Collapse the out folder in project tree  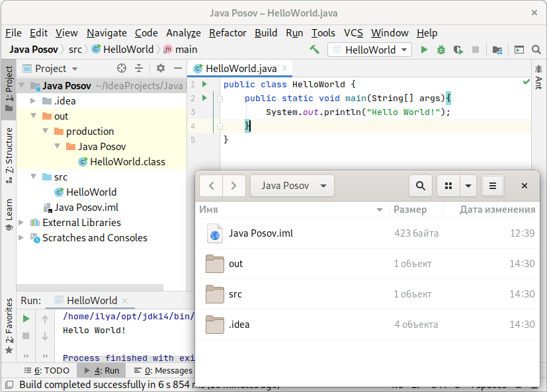coord(32,116)
